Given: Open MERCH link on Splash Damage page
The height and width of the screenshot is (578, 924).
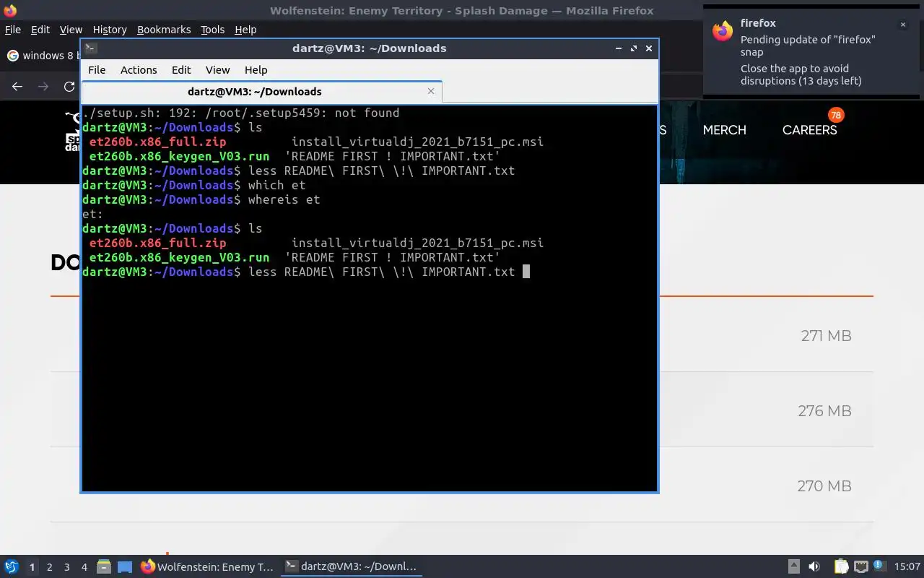Looking at the screenshot, I should coord(725,130).
